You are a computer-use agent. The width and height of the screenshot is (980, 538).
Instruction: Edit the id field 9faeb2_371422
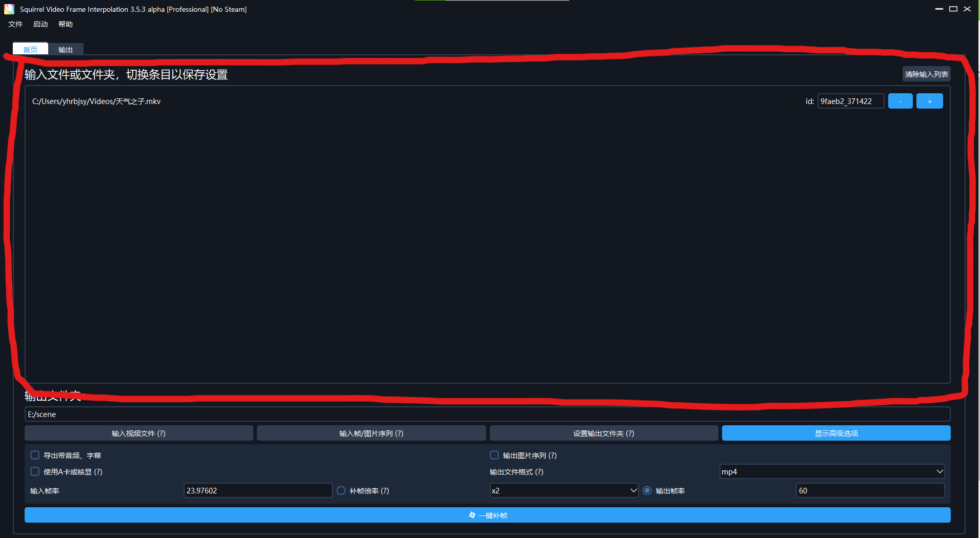[x=851, y=101]
